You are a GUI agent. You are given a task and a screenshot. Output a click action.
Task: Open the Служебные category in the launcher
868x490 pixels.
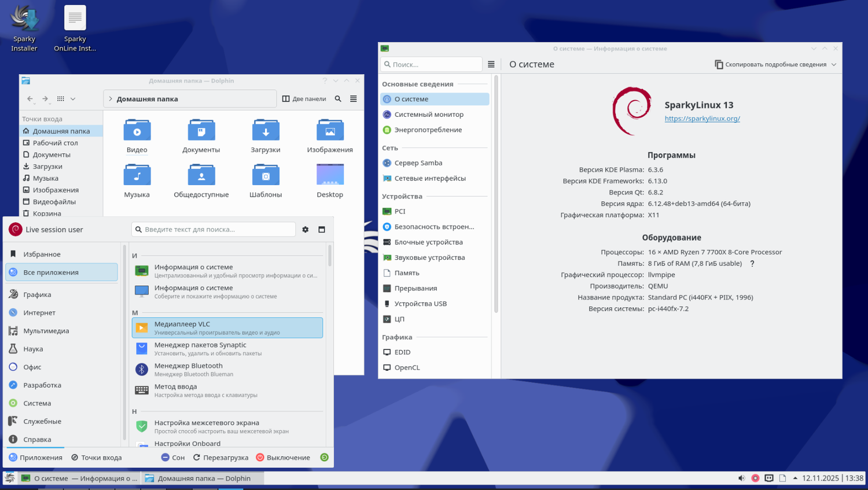[61, 421]
